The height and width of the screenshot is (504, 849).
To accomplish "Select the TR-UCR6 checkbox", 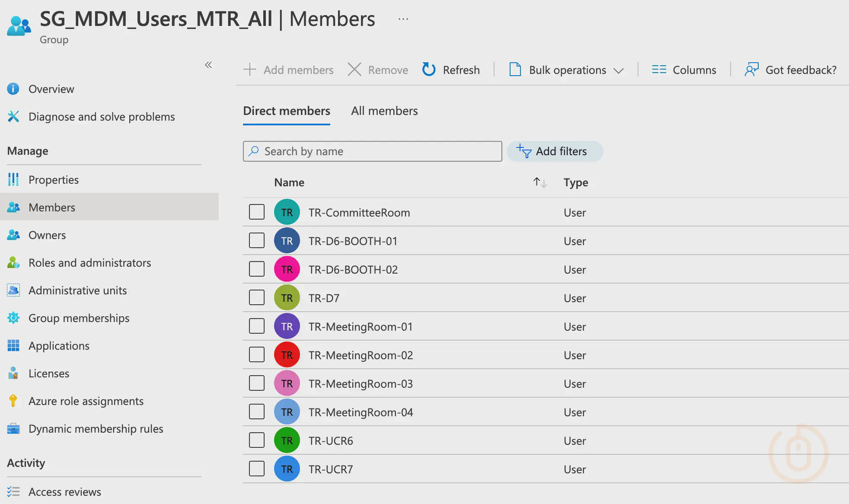I will pos(257,440).
